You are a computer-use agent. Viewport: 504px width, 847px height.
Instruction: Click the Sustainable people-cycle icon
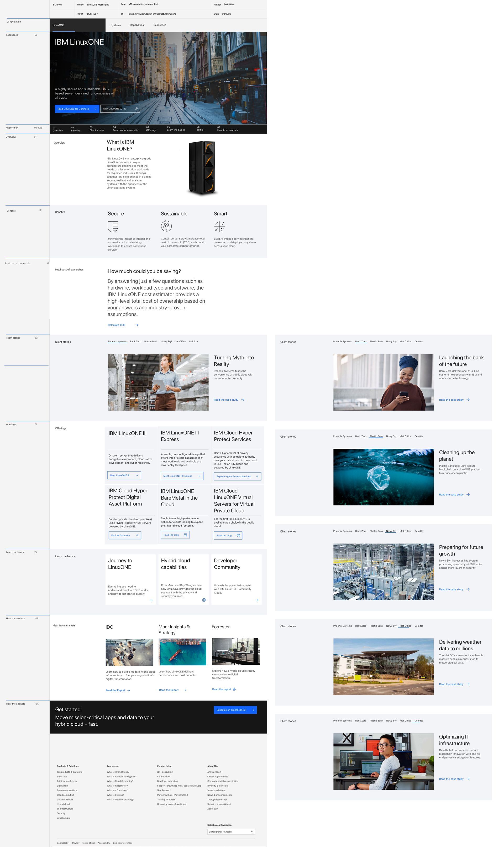166,226
